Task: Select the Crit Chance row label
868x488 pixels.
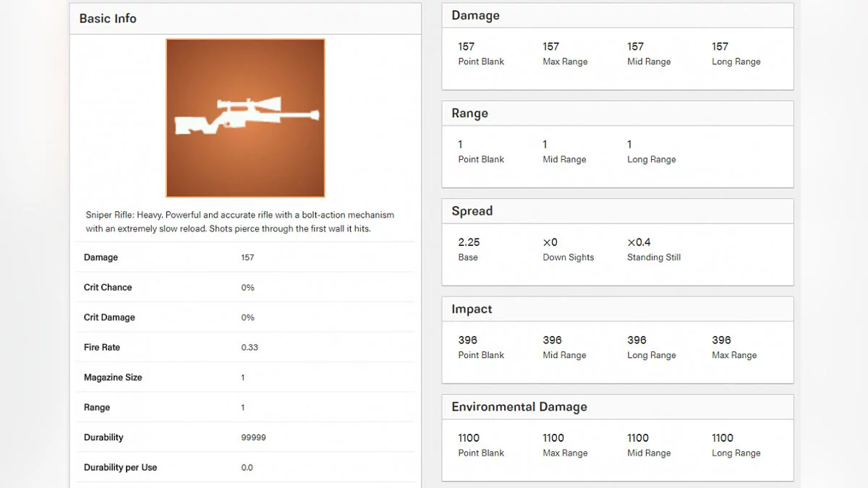Action: coord(108,288)
